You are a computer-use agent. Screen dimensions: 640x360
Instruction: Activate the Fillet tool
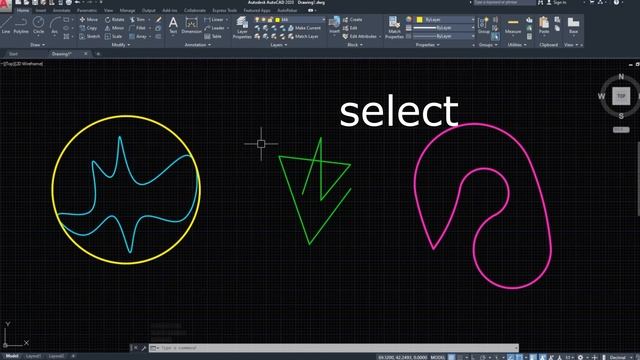pyautogui.click(x=138, y=28)
